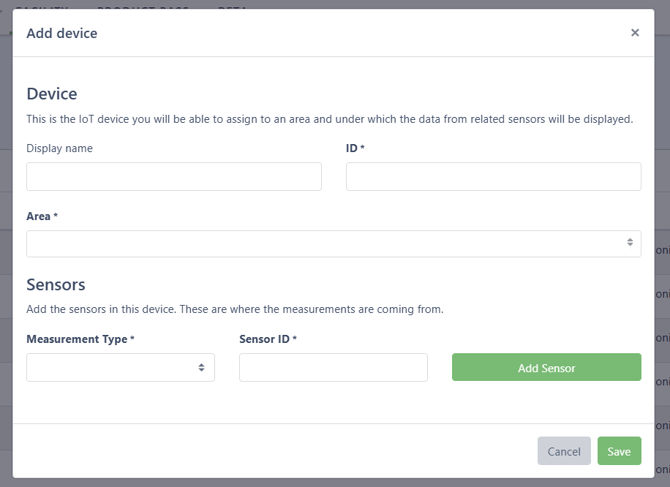
Task: Save the new device
Action: (619, 451)
